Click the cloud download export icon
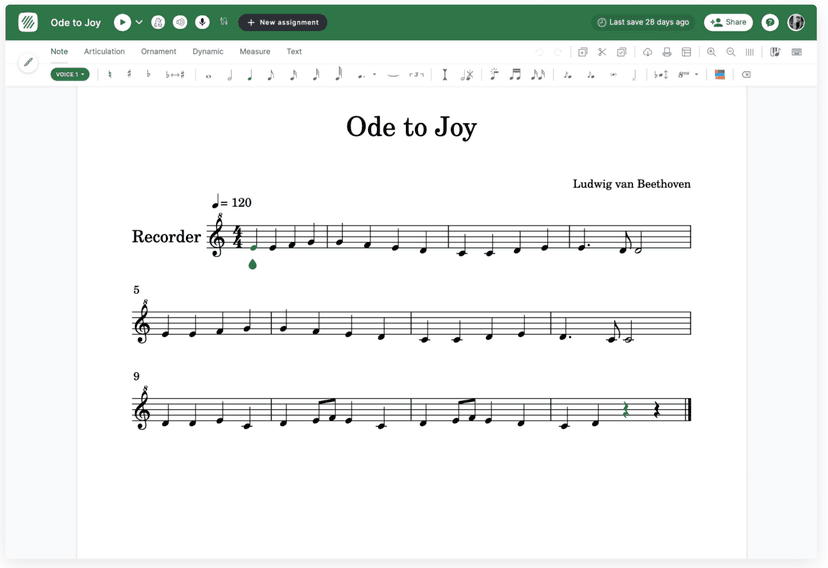 point(647,52)
